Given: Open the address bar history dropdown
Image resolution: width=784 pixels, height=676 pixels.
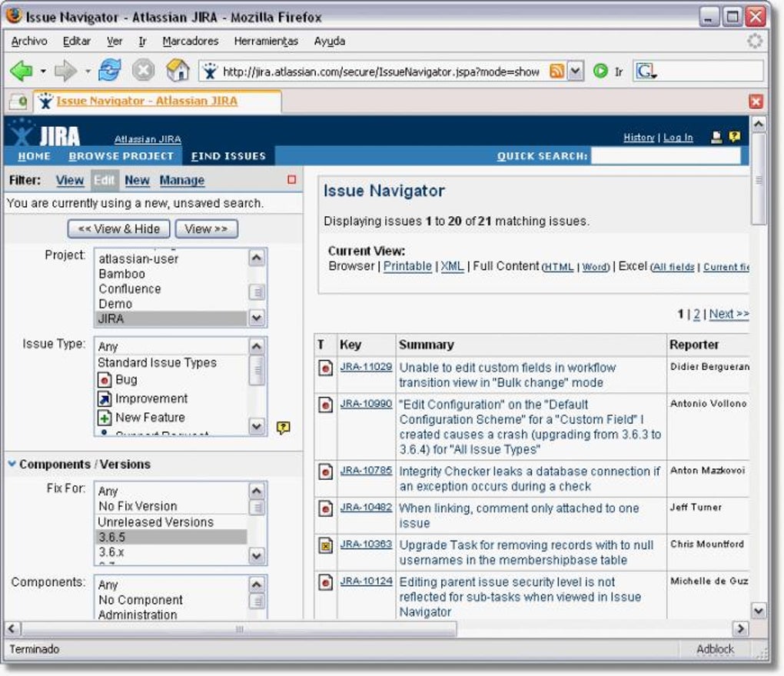Looking at the screenshot, I should point(576,71).
